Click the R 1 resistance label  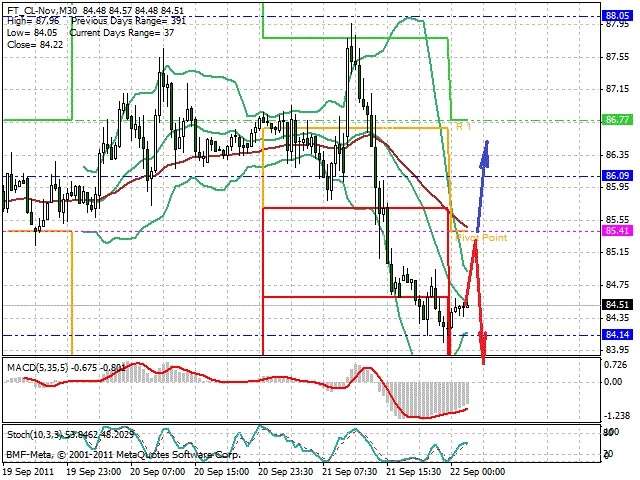463,127
